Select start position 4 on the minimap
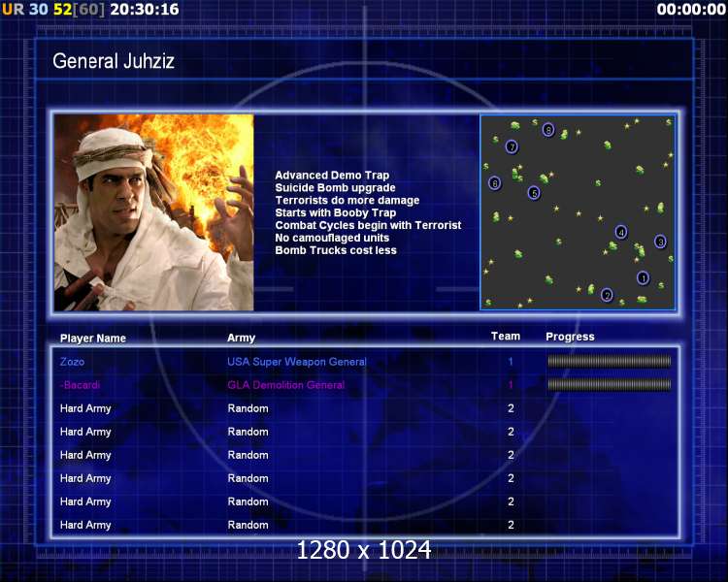728x582 pixels. 621,232
